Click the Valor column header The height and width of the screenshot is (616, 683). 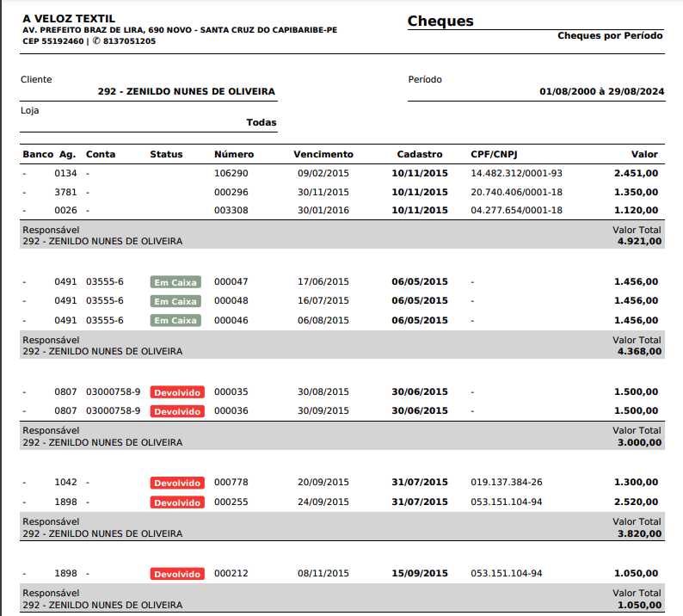click(x=644, y=155)
